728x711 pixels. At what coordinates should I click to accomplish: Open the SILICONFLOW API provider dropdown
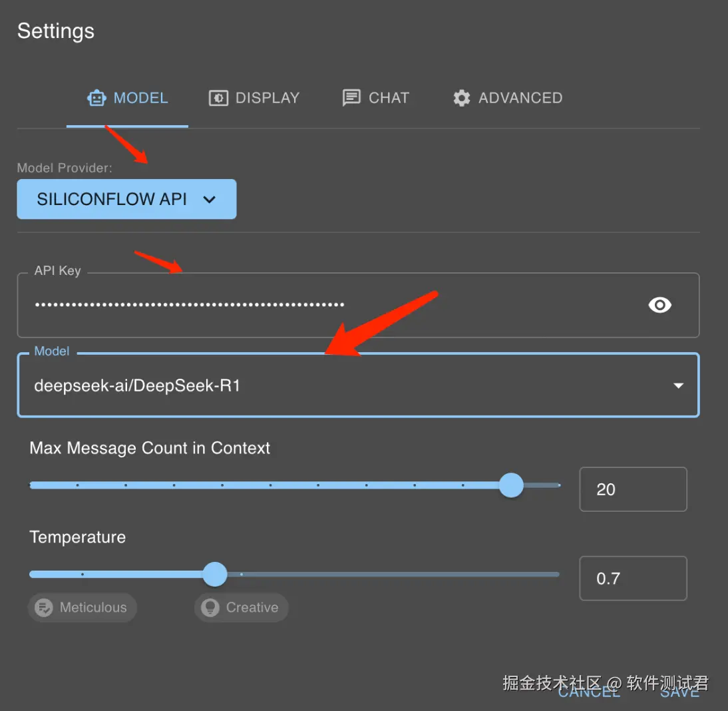tap(126, 199)
